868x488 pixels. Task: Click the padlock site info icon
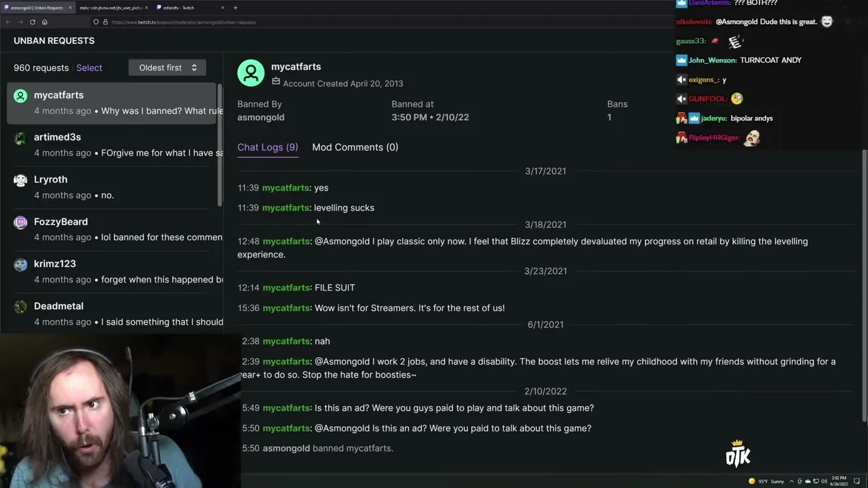coord(105,22)
